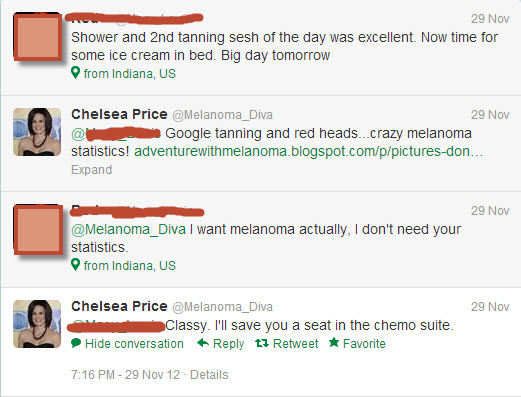Collapse thread with Hide conversation
Viewport: 521px width, 397px height.
point(134,344)
